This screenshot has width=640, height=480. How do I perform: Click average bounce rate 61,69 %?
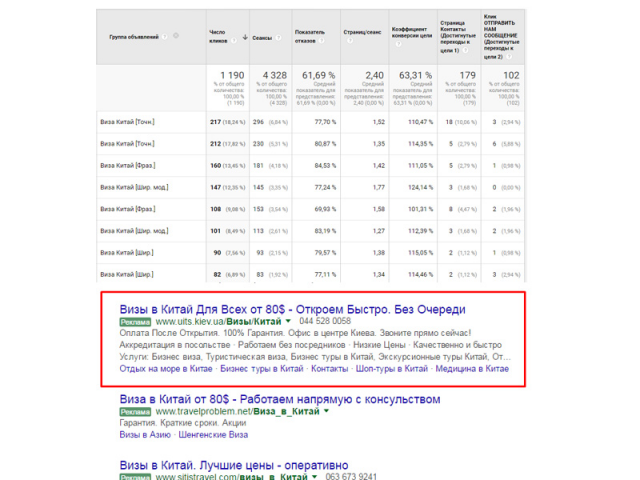pos(318,76)
